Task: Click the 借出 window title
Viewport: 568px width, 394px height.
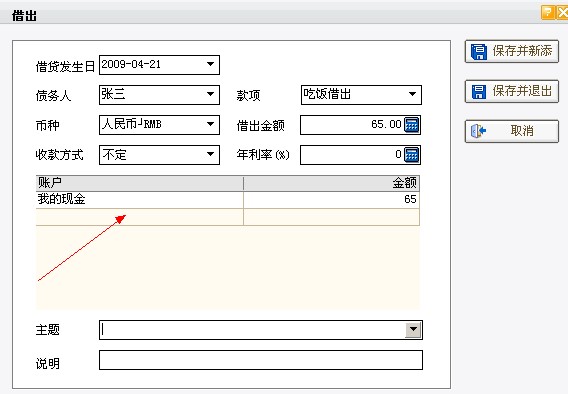Action: [24, 16]
